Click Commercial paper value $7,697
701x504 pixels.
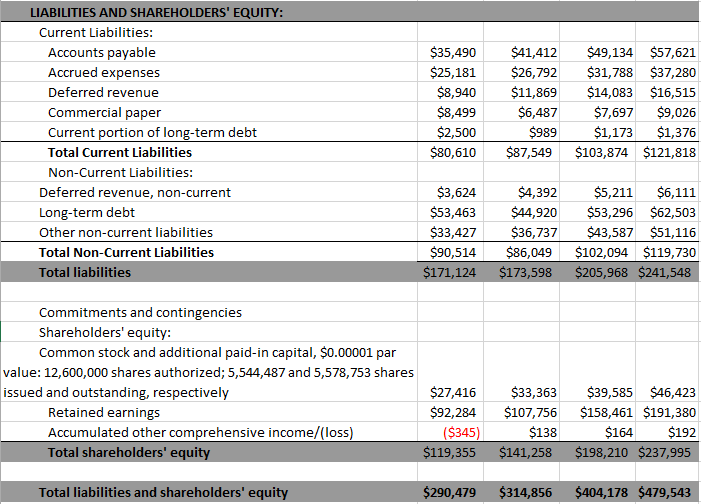[x=608, y=112]
